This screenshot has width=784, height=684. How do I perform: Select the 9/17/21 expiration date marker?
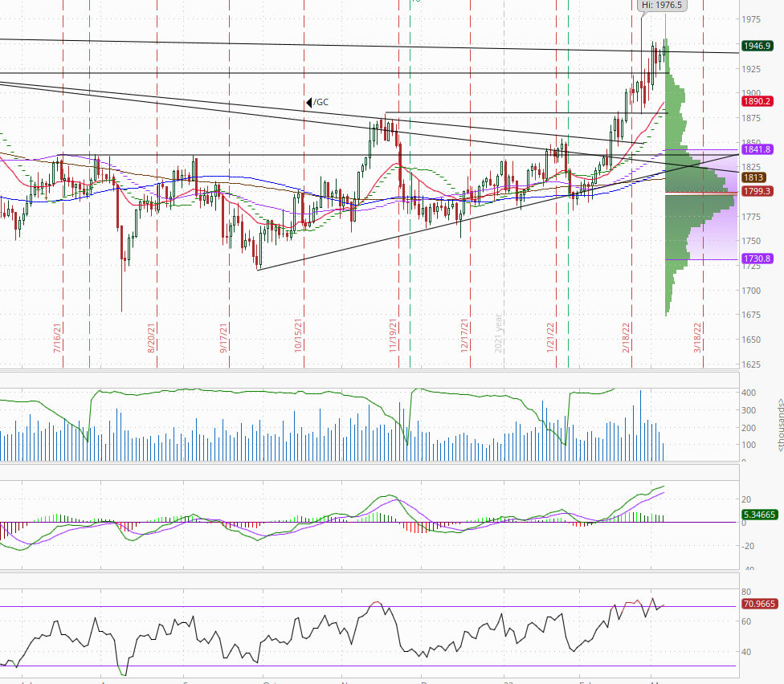click(224, 338)
